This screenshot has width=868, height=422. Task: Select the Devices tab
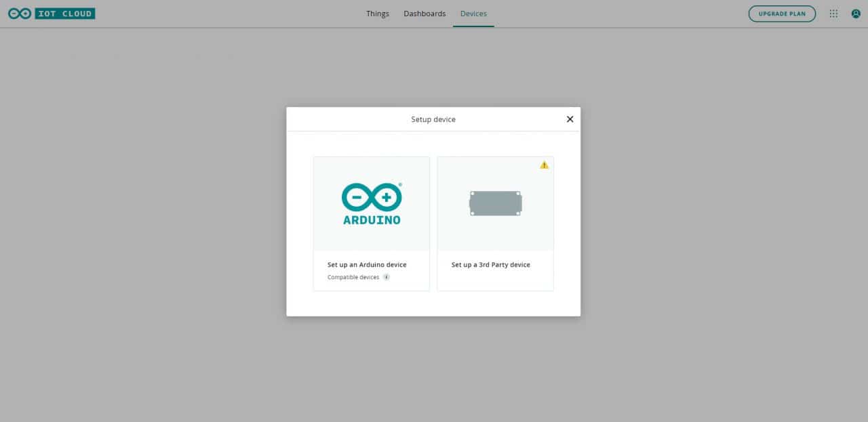tap(473, 14)
